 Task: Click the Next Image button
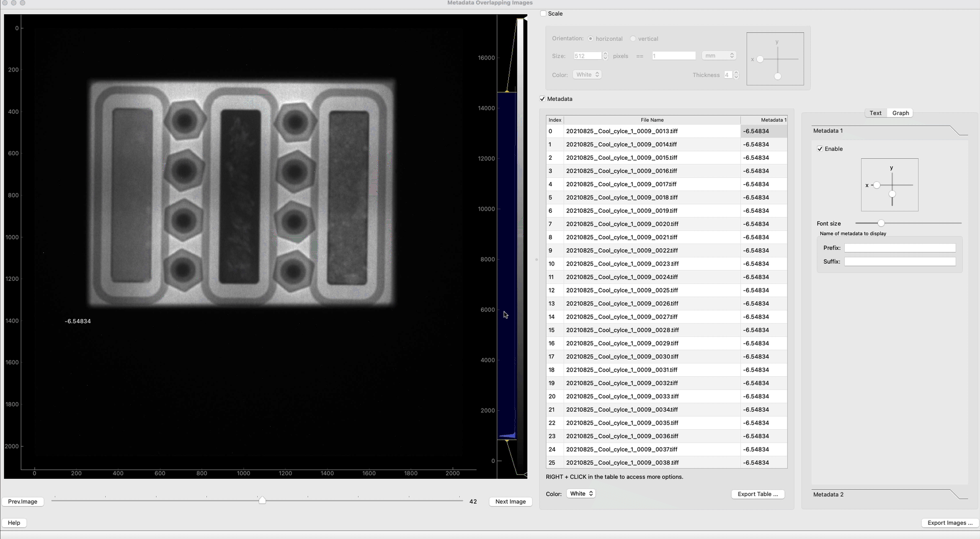pyautogui.click(x=510, y=502)
